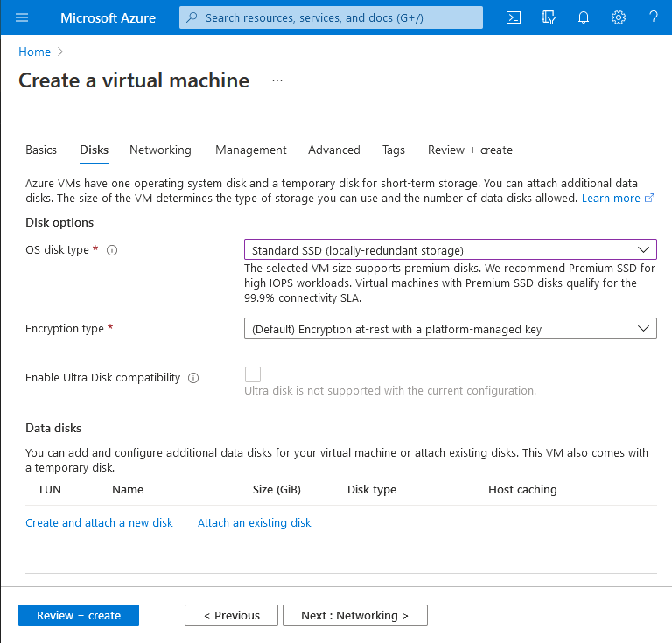Open the notifications bell
672x643 pixels.
point(584,17)
